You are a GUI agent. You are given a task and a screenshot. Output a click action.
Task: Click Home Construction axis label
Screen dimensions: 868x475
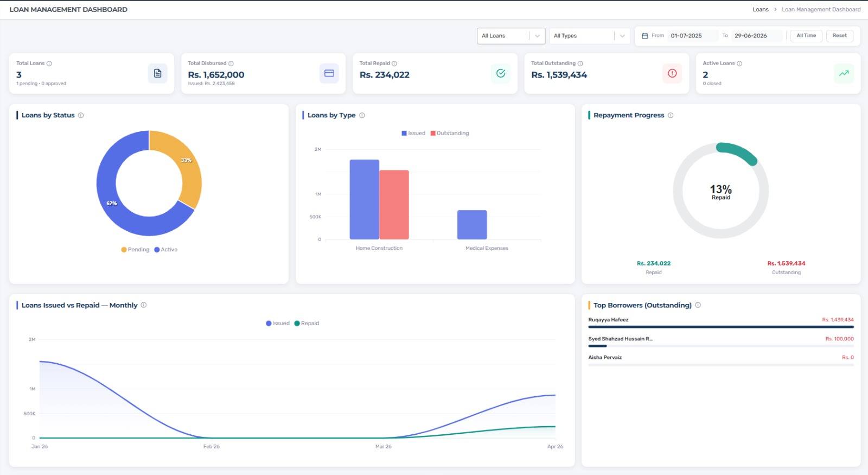379,248
